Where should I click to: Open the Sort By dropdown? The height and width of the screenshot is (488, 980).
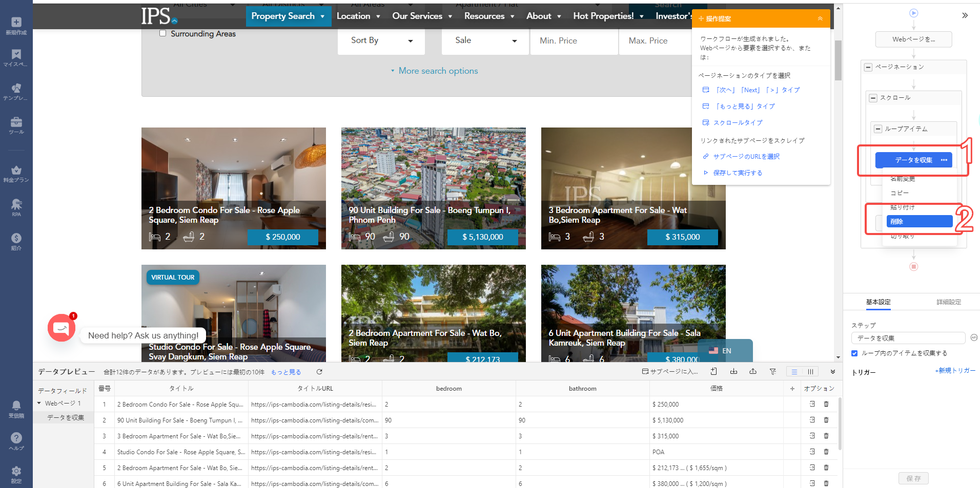[381, 40]
